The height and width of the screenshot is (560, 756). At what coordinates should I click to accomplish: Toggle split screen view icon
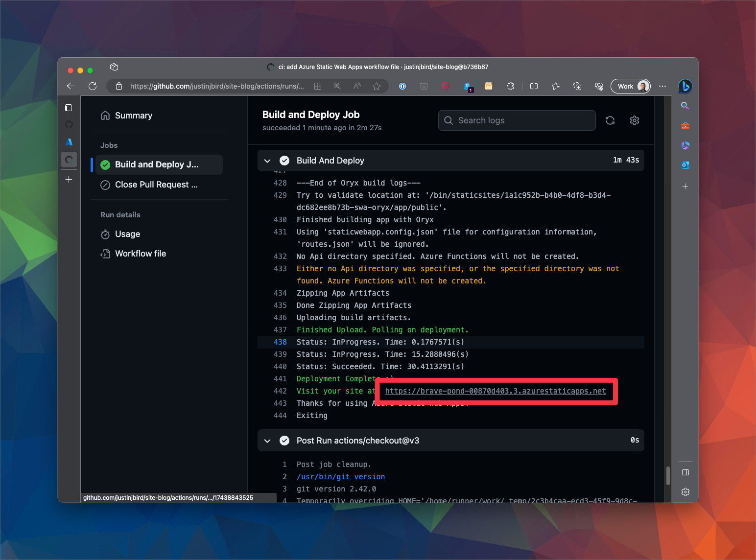pos(534,86)
